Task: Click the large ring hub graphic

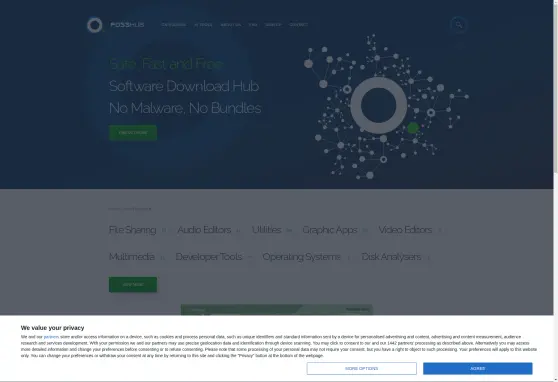Action: (379, 105)
